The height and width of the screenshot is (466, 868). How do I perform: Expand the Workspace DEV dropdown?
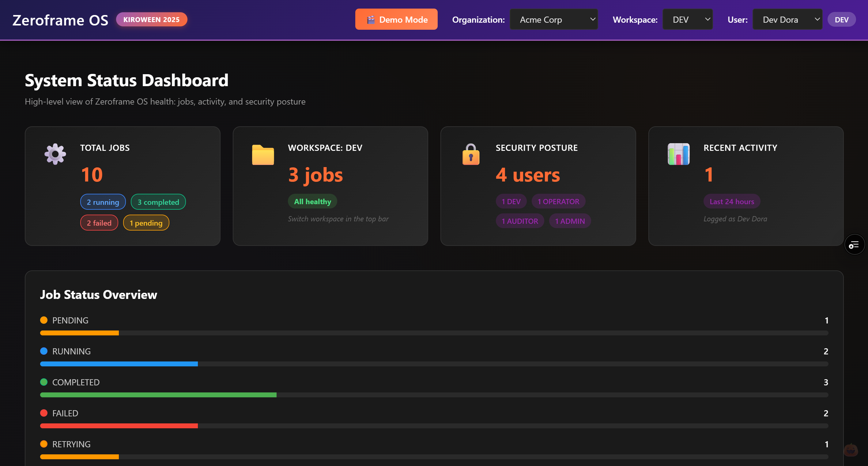click(x=687, y=20)
